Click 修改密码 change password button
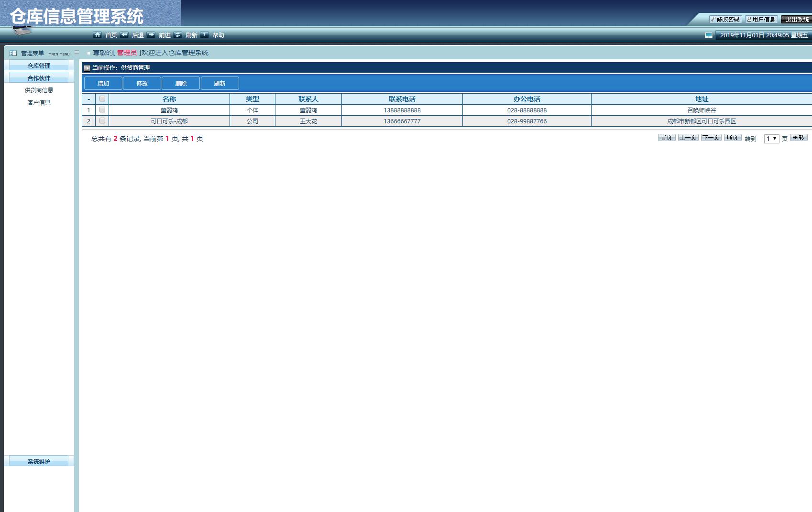This screenshot has width=812, height=512. tap(725, 19)
